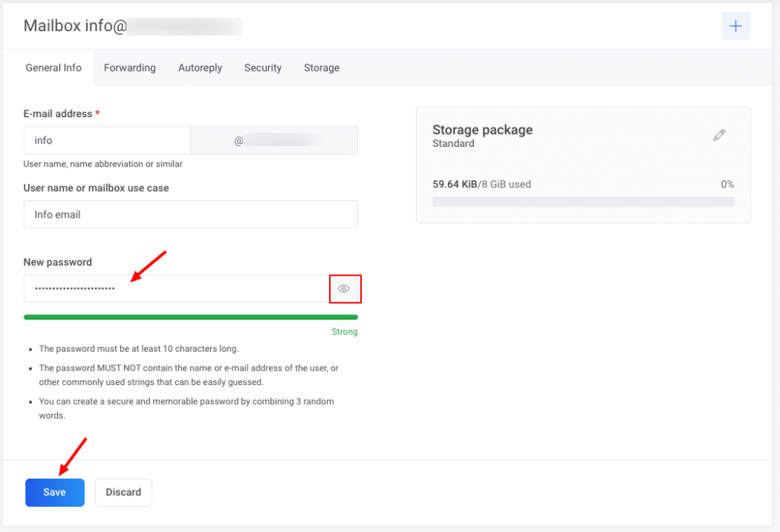Focus the 'Info email' user name field

190,215
